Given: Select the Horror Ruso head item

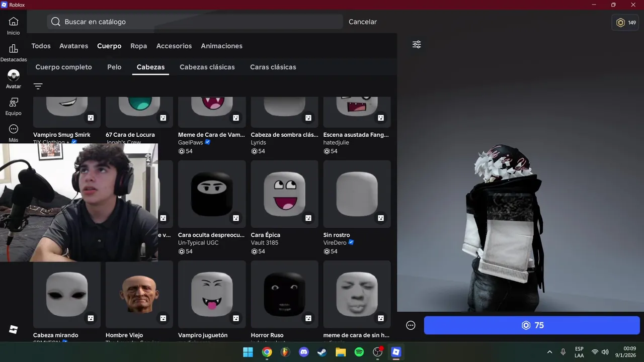Looking at the screenshot, I should click(x=284, y=294).
